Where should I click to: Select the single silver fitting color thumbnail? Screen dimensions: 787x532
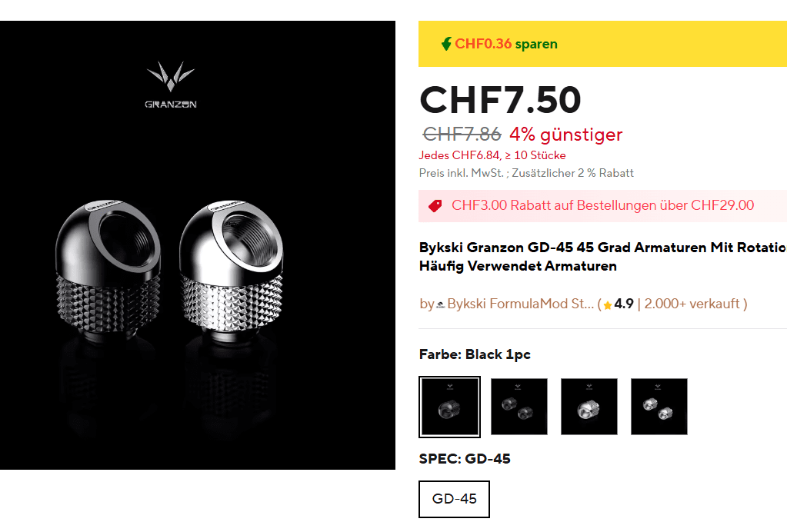tap(589, 407)
